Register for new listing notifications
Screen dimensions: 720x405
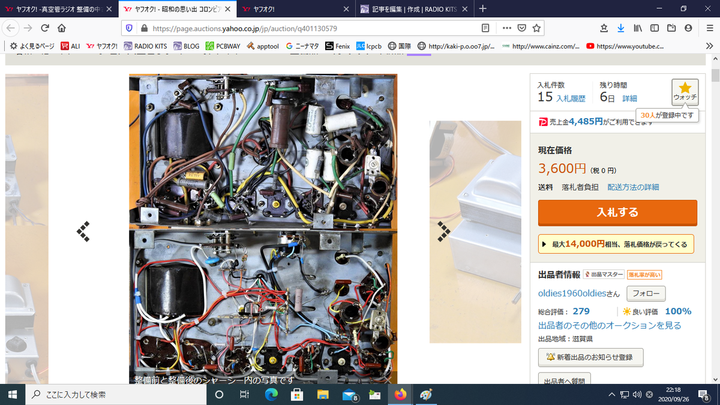pyautogui.click(x=590, y=357)
